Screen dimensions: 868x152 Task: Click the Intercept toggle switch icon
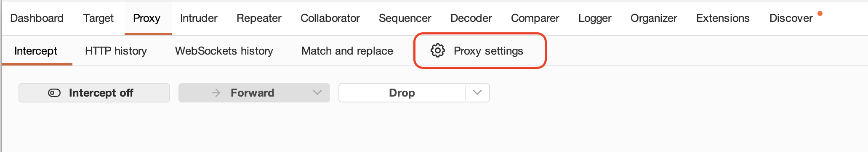click(54, 93)
